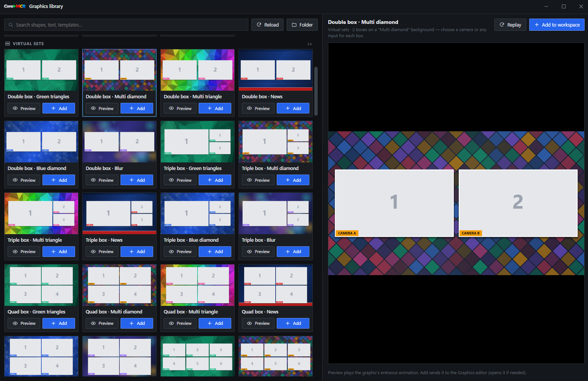Add Triple box · Blur
Image resolution: width=588 pixels, height=381 pixels.
(x=293, y=252)
